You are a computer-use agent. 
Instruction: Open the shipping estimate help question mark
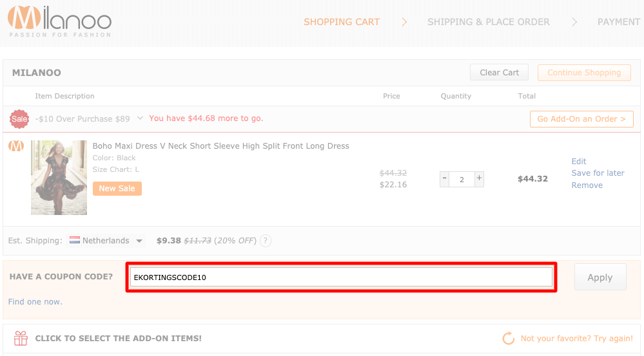pos(266,241)
